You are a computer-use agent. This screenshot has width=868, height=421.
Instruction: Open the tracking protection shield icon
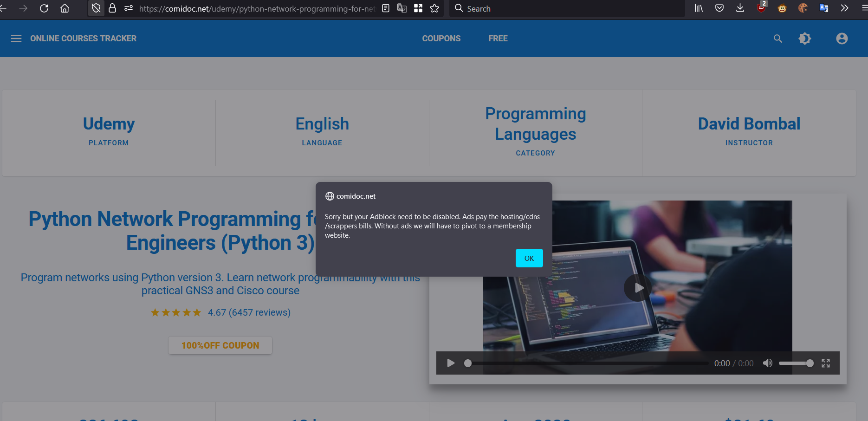[96, 8]
